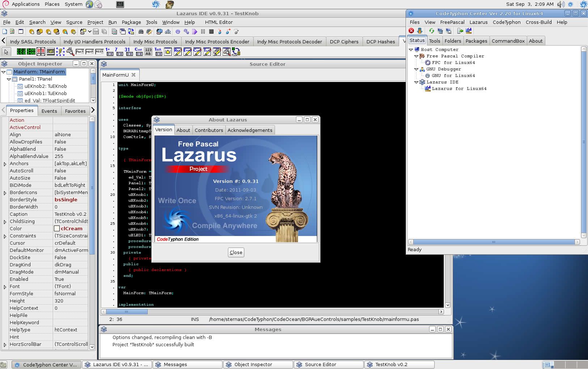Open the Source menu in Lazarus
The height and width of the screenshot is (369, 588).
click(74, 22)
